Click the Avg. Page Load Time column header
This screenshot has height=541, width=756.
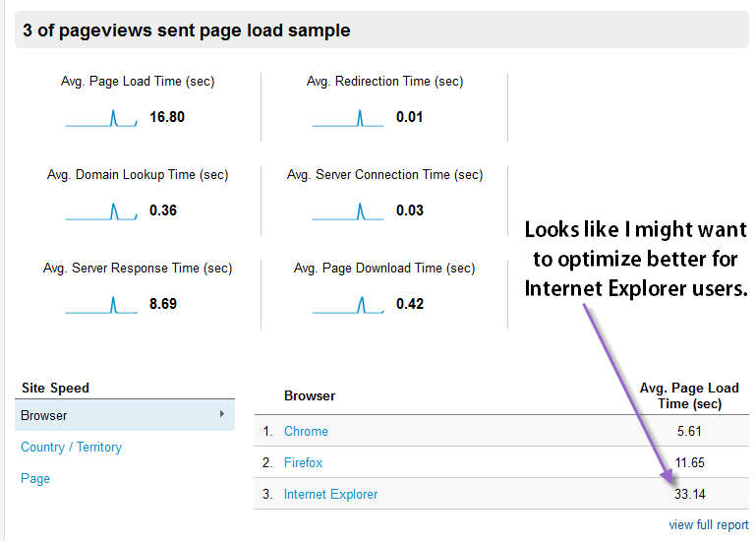point(688,395)
